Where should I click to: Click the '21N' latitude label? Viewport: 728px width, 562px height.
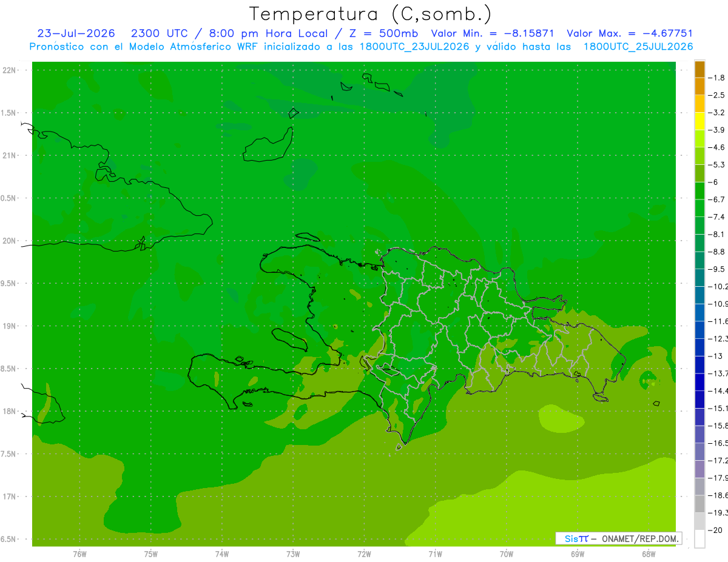pyautogui.click(x=9, y=155)
